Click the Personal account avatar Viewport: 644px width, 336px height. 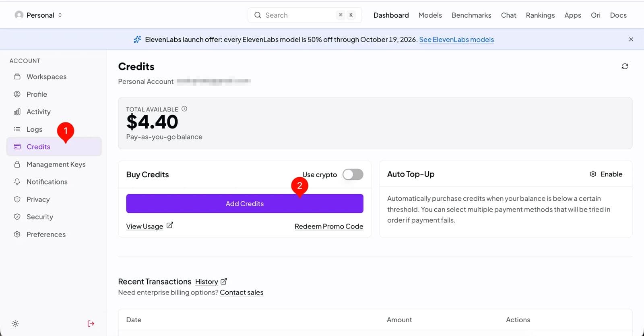(x=19, y=15)
